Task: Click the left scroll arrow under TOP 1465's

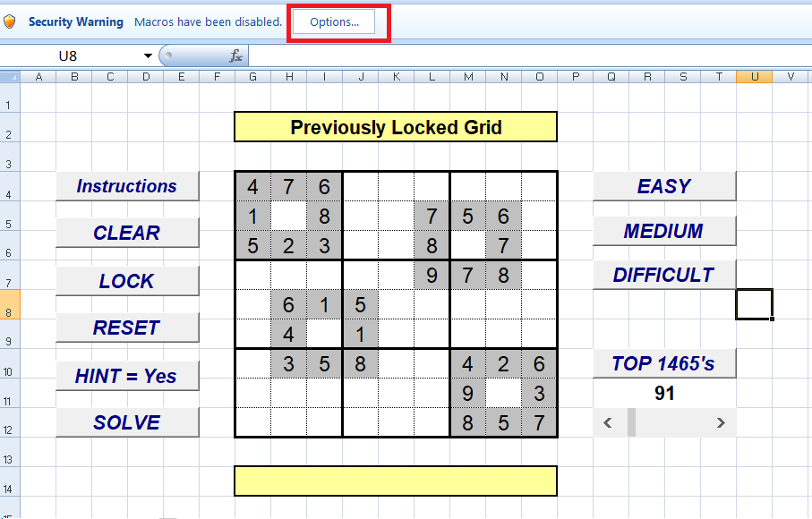Action: (610, 422)
